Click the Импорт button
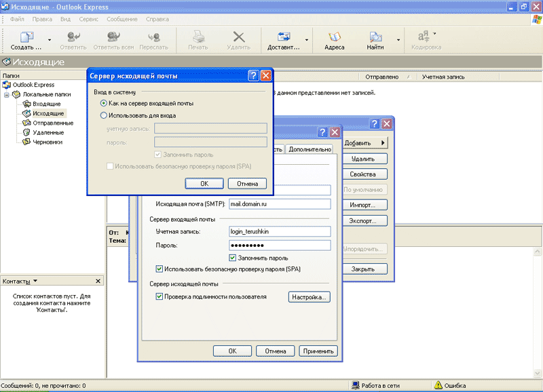The width and height of the screenshot is (543, 392). 365,205
